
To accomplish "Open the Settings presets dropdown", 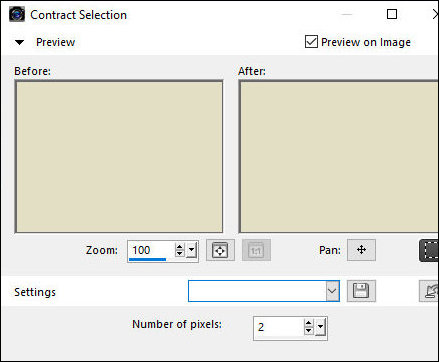I will [x=332, y=291].
